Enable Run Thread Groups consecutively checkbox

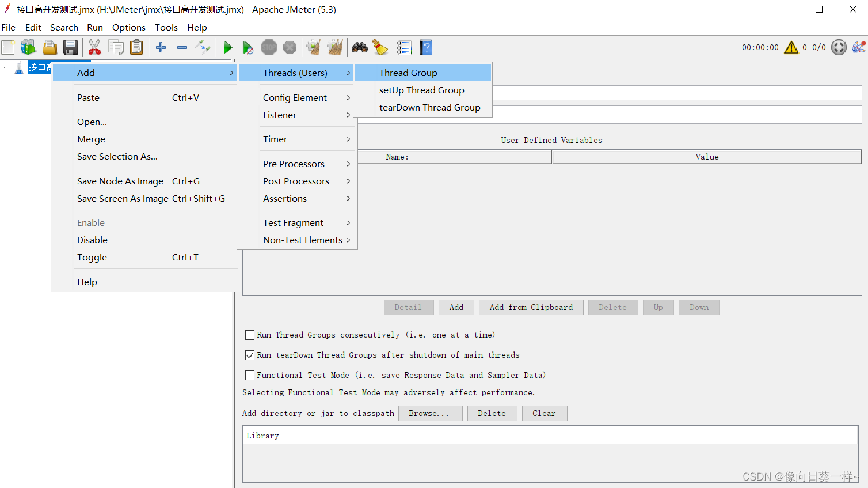click(x=250, y=335)
